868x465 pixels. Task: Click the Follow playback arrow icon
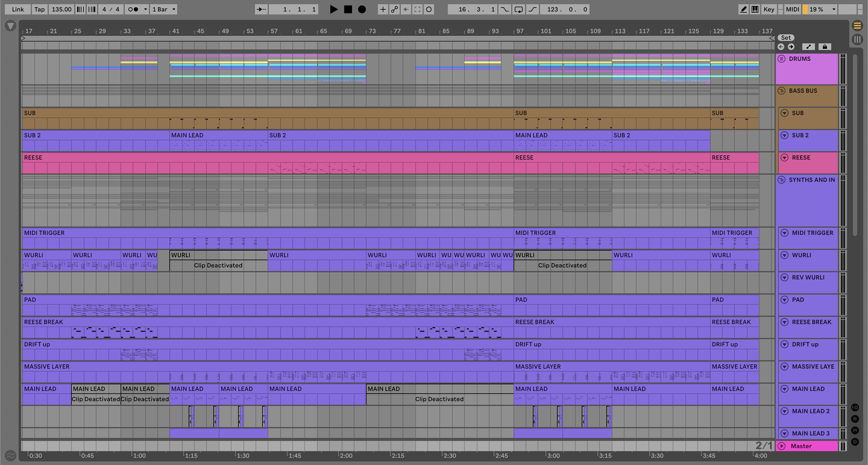(261, 9)
